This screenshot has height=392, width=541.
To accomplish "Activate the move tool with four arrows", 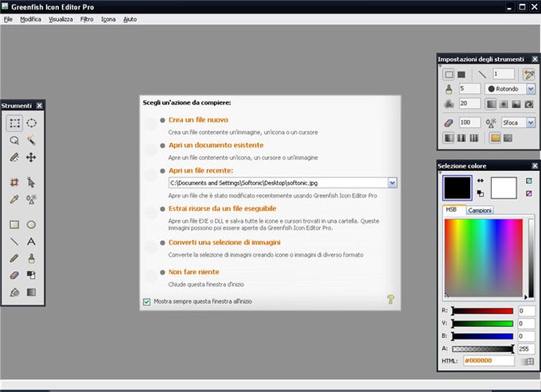I will click(31, 157).
